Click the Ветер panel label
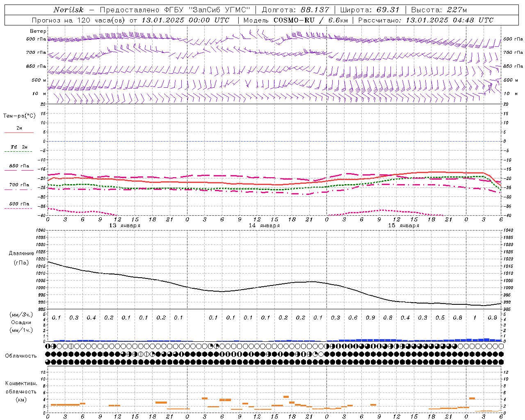This screenshot has height=420, width=525. point(38,31)
